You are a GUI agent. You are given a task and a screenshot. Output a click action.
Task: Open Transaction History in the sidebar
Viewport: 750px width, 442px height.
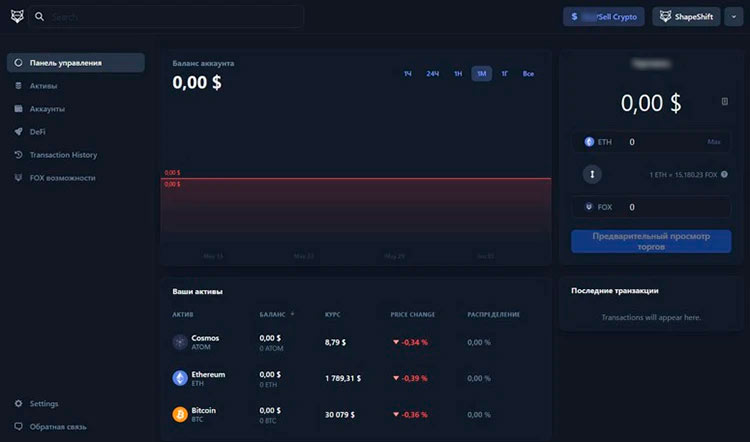(63, 155)
